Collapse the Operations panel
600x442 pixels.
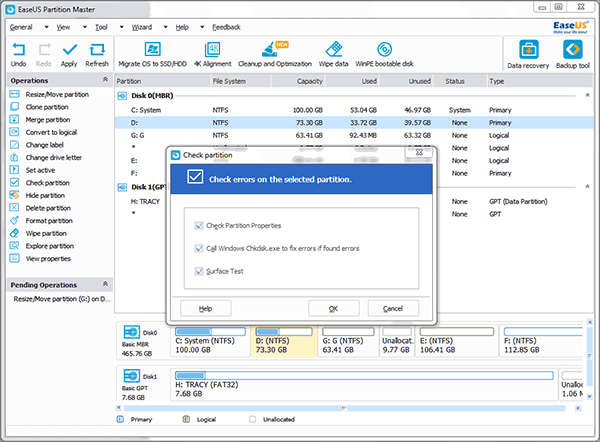click(x=105, y=80)
